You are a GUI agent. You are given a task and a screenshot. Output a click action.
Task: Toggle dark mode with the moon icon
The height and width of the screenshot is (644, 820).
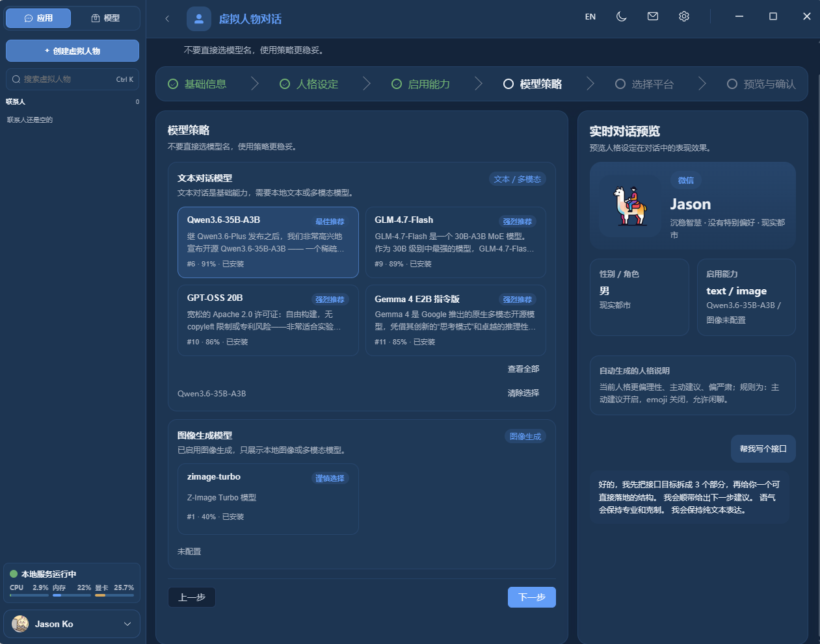click(622, 17)
